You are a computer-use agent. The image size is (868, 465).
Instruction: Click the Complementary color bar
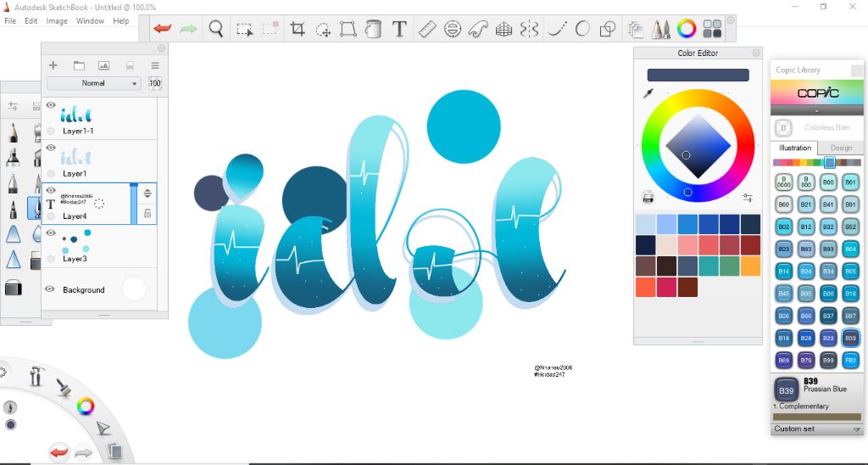click(817, 417)
